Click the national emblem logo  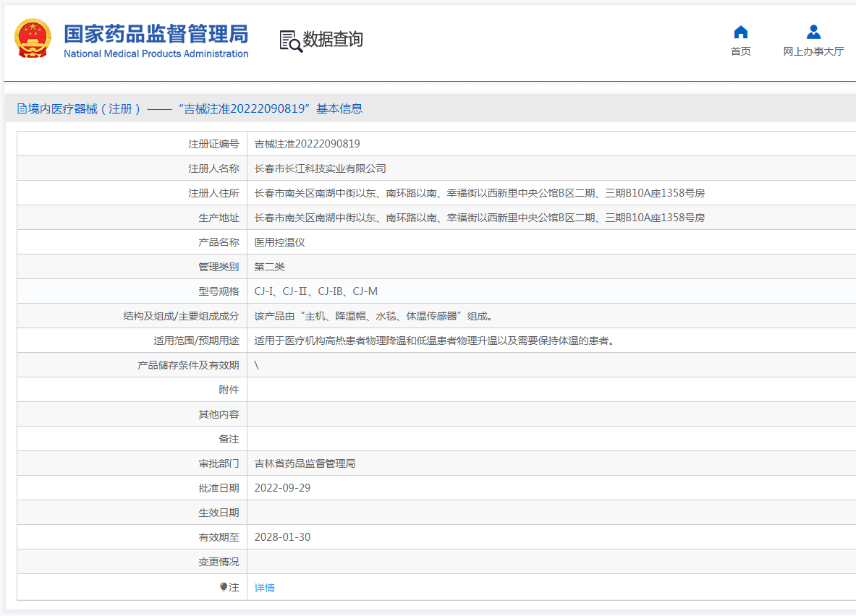click(x=33, y=39)
